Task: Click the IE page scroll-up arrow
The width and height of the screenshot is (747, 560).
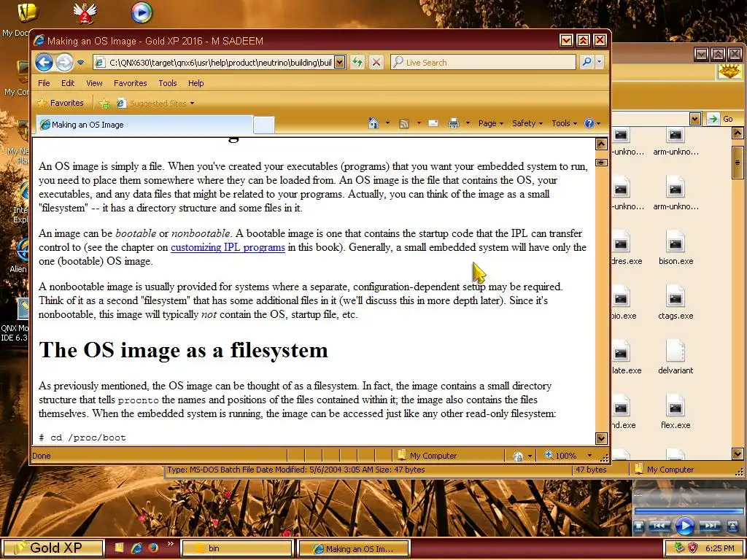Action: [601, 144]
